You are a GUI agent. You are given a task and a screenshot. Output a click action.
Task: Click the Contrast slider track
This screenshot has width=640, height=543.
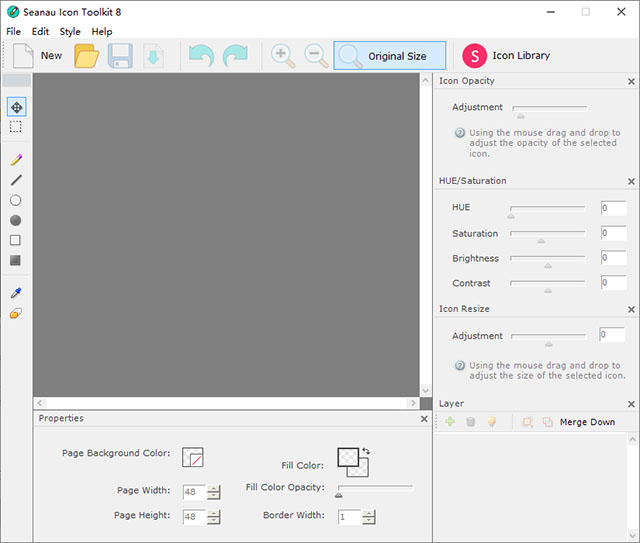click(548, 285)
